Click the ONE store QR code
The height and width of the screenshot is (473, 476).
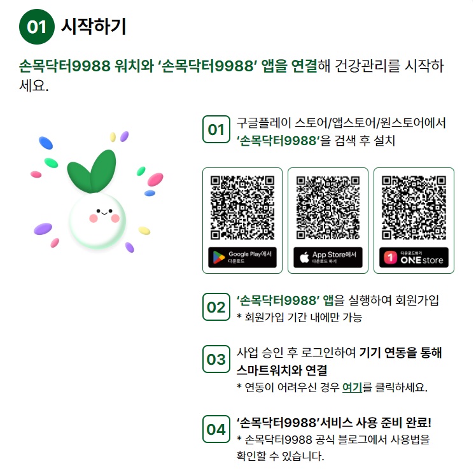pyautogui.click(x=414, y=208)
